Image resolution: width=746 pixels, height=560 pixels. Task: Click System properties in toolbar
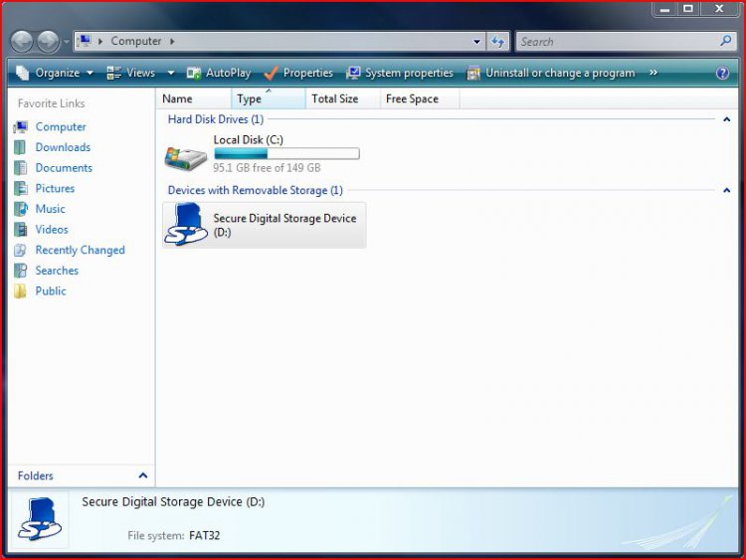(400, 73)
